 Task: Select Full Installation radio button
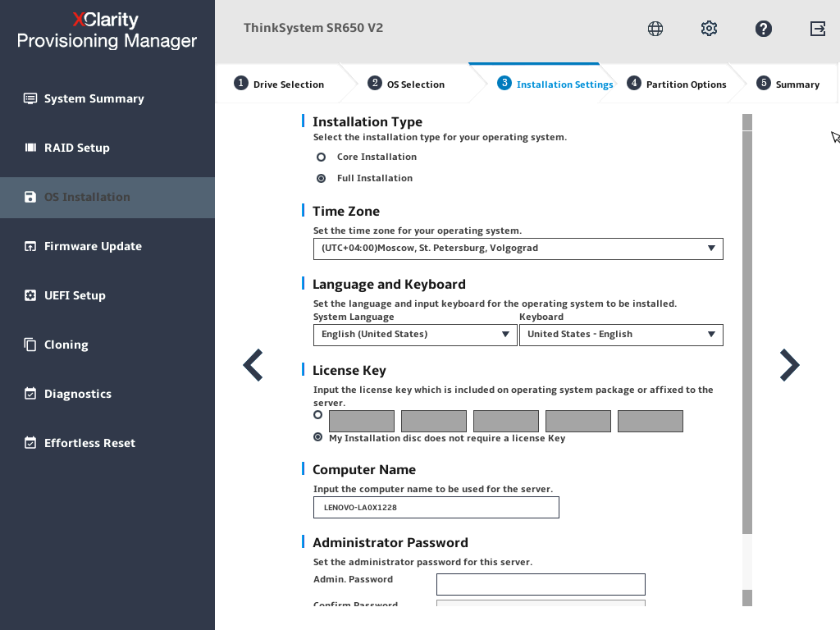[321, 178]
